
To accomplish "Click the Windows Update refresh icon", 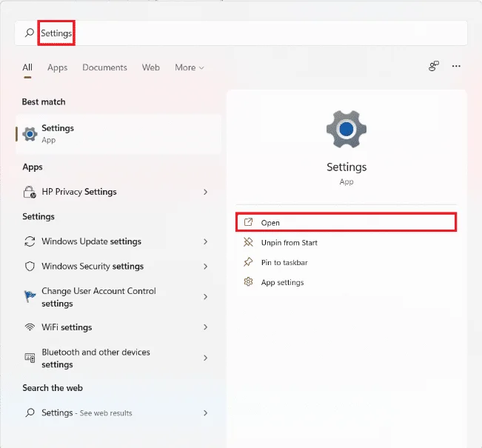I will coord(30,241).
